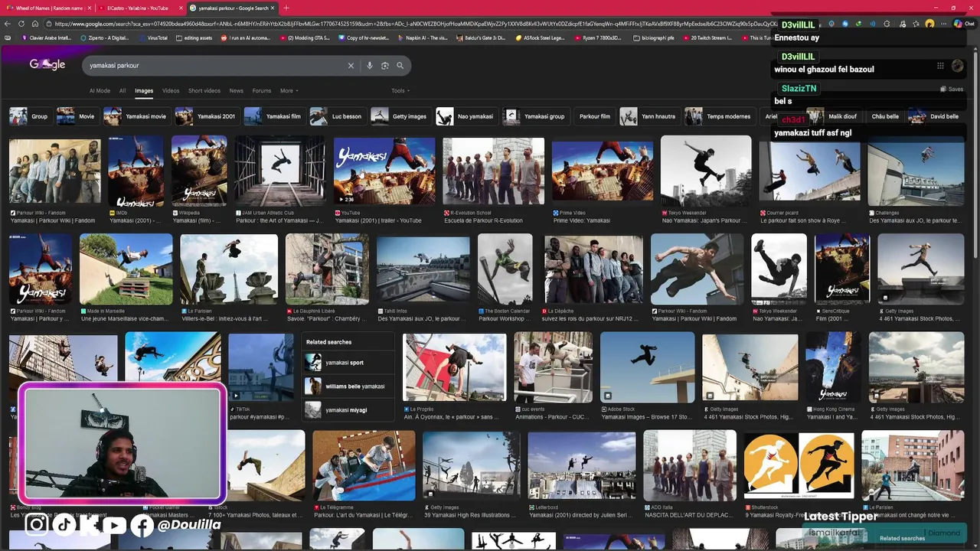Go back with the browser back arrow
The width and height of the screenshot is (980, 551).
pyautogui.click(x=8, y=24)
